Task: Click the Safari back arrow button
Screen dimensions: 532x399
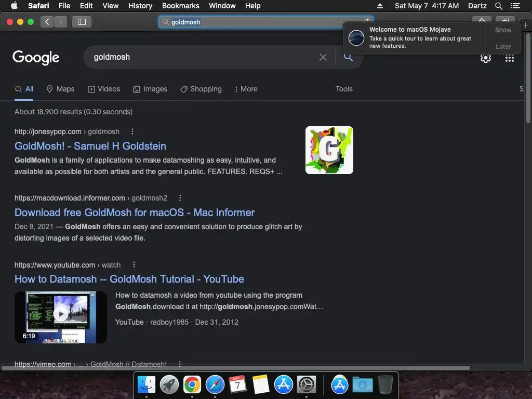Action: [x=47, y=22]
